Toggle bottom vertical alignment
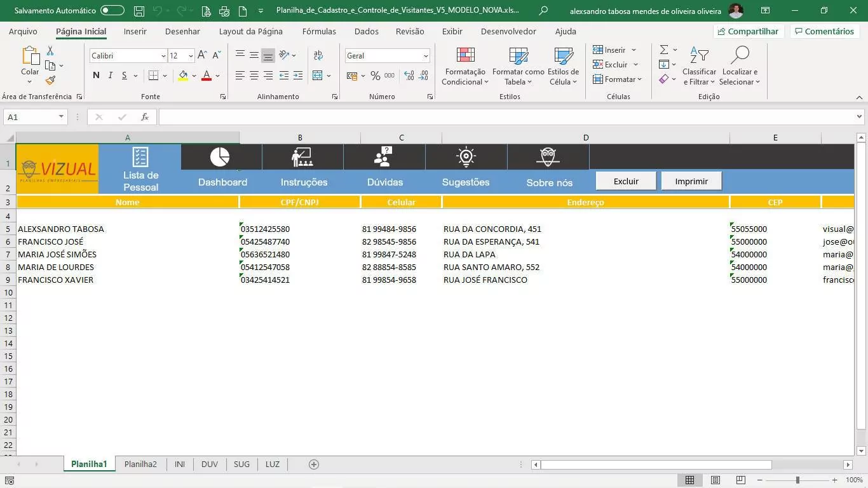The image size is (868, 488). click(x=268, y=56)
